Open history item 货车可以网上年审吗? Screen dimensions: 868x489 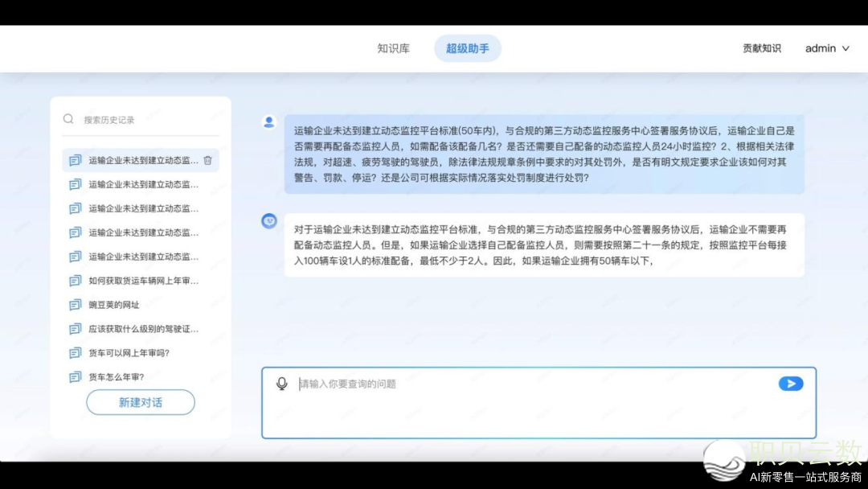(129, 353)
